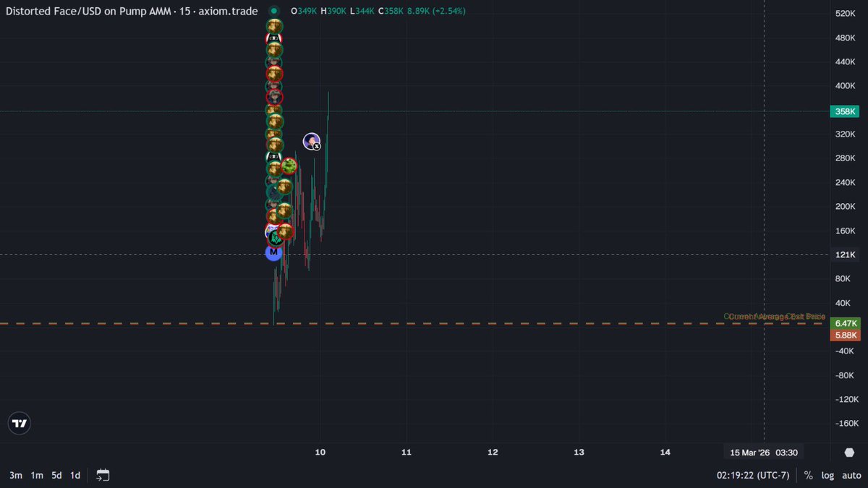The height and width of the screenshot is (488, 868).
Task: Click the avatar marker with X badge
Action: pyautogui.click(x=312, y=142)
